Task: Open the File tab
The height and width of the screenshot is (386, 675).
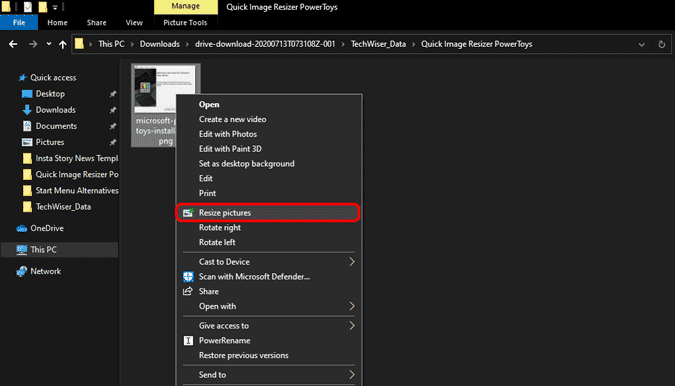Action: point(19,22)
